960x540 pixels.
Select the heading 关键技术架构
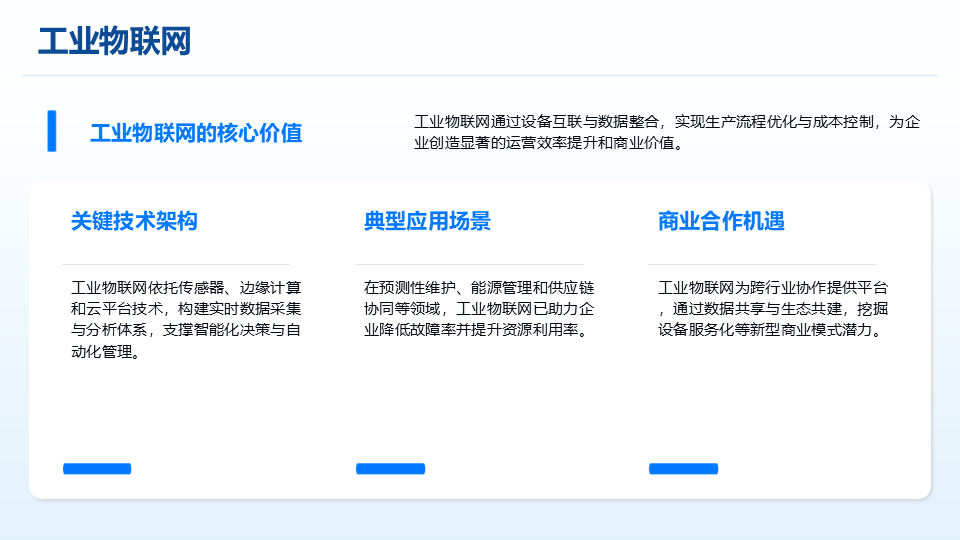pyautogui.click(x=134, y=221)
